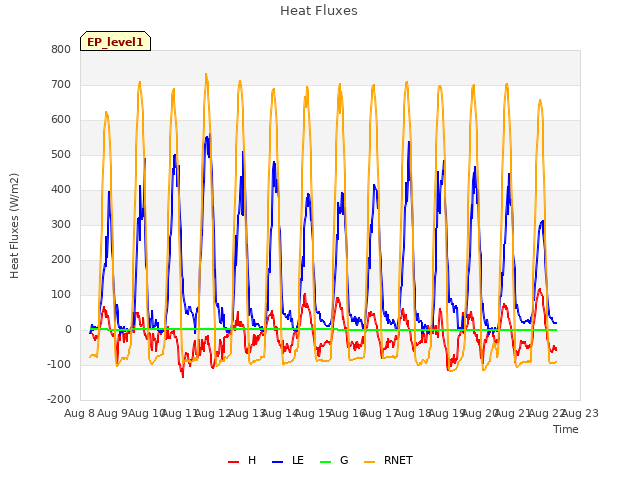Click the Aug 23 x-axis tick label
This screenshot has height=480, width=640.
(580, 414)
